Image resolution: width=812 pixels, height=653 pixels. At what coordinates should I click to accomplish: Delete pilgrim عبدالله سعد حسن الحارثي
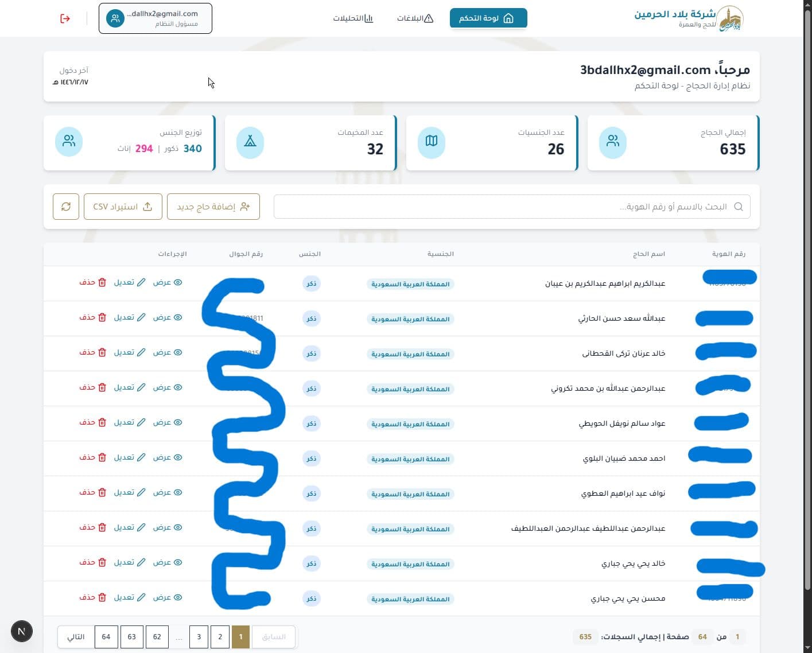tap(93, 317)
